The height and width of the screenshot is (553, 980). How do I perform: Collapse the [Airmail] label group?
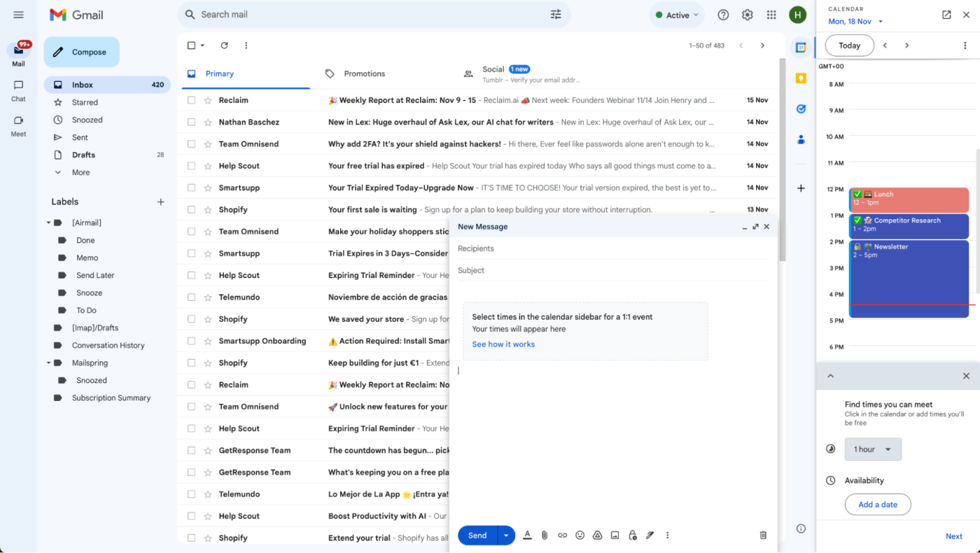point(49,223)
